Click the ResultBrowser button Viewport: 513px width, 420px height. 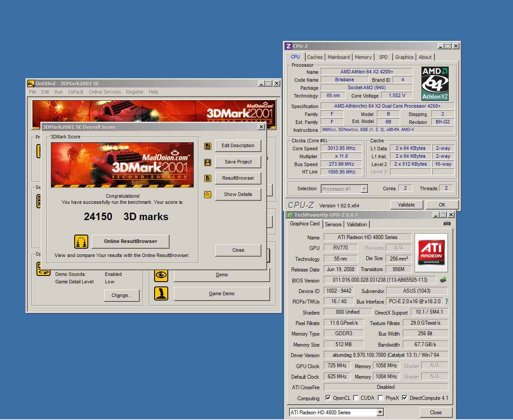tap(238, 178)
